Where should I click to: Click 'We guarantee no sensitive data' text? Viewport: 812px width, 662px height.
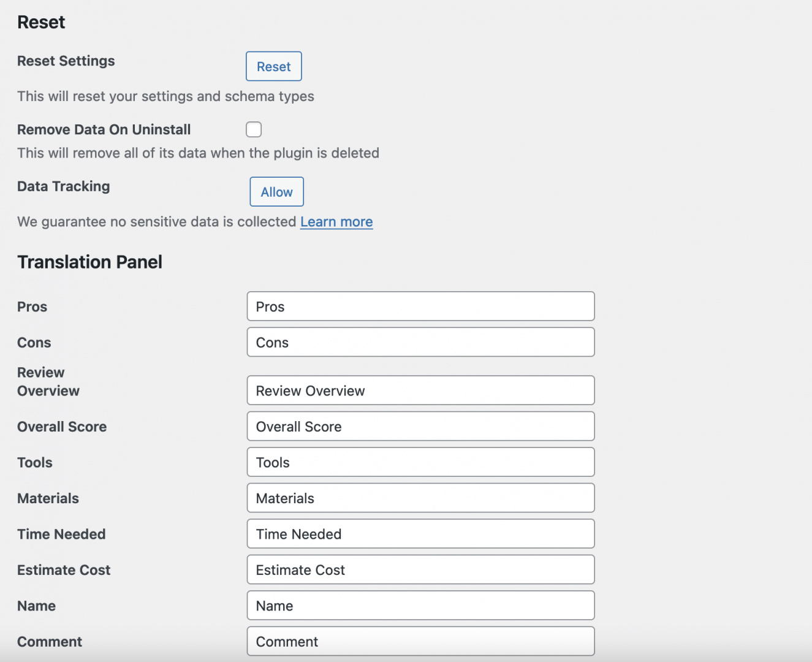click(157, 222)
